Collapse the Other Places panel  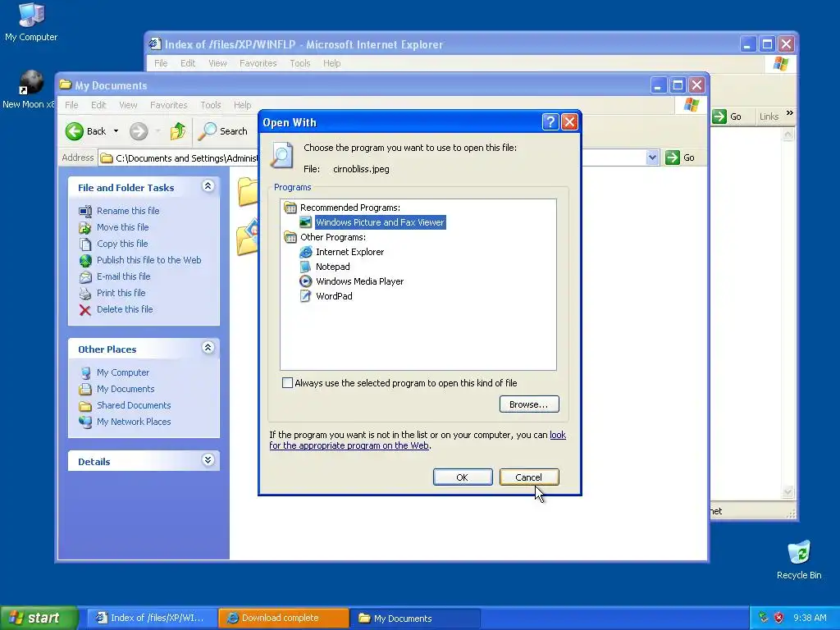tap(208, 348)
